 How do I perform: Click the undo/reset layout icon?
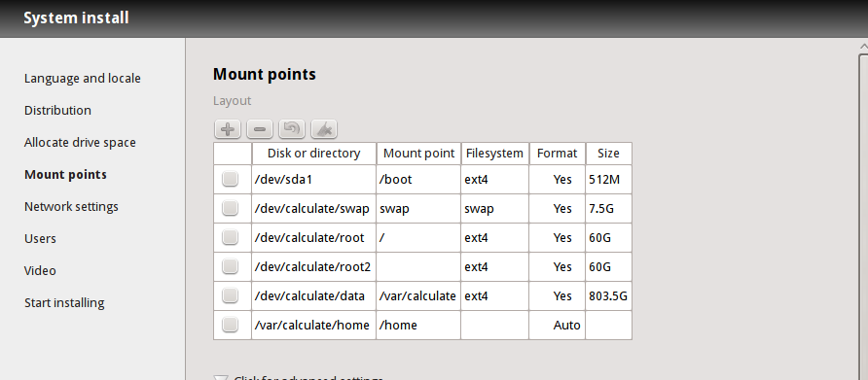[292, 129]
